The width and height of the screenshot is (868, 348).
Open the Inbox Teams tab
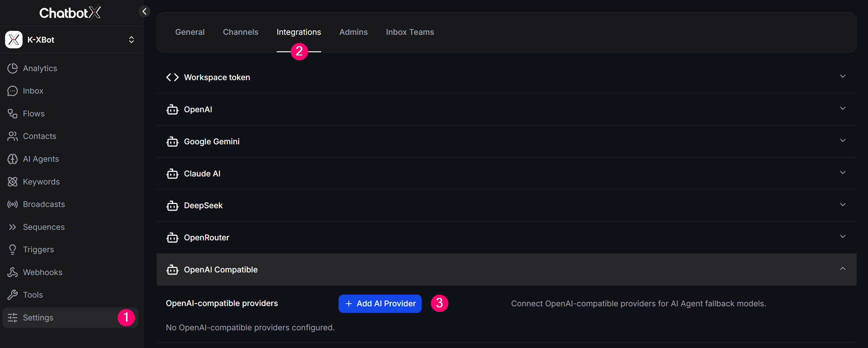[410, 32]
